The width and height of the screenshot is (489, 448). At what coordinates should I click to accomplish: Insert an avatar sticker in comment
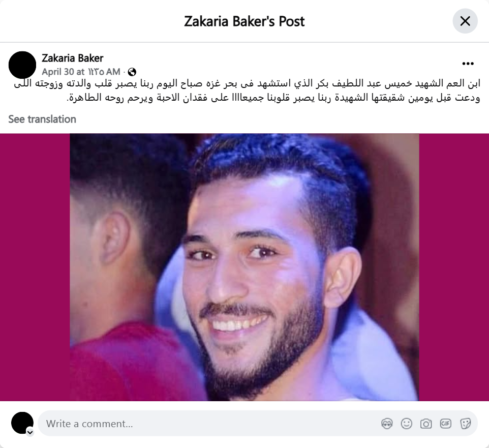387,424
